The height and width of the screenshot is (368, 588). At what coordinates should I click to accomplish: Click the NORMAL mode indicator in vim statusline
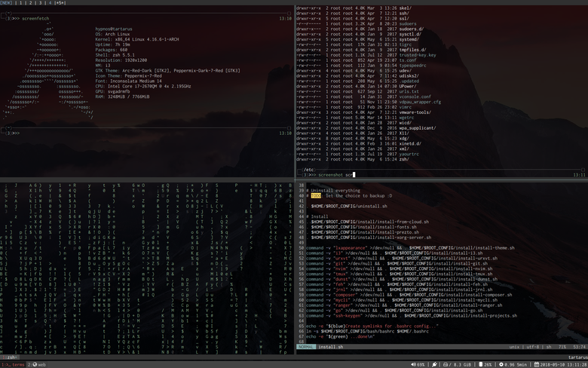[306, 347]
